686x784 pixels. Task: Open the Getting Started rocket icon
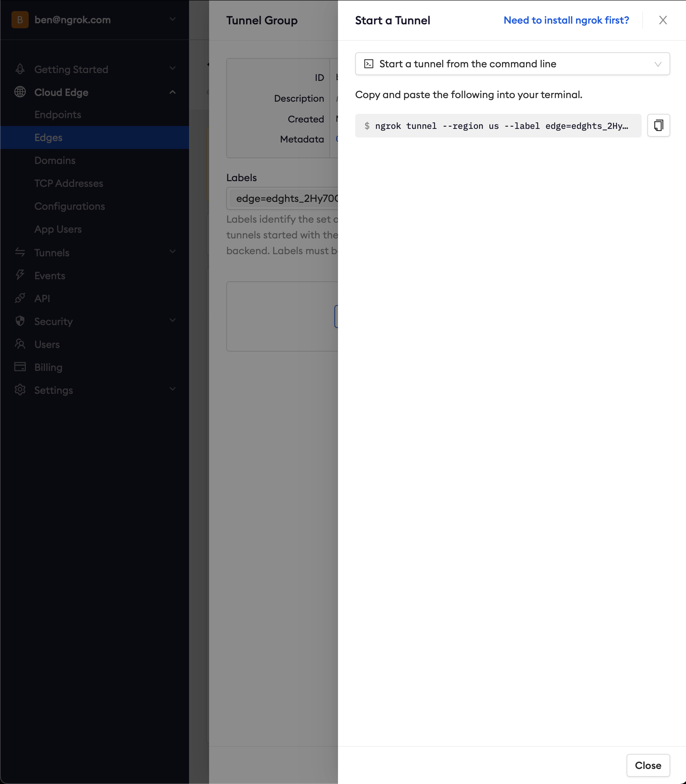pyautogui.click(x=20, y=69)
